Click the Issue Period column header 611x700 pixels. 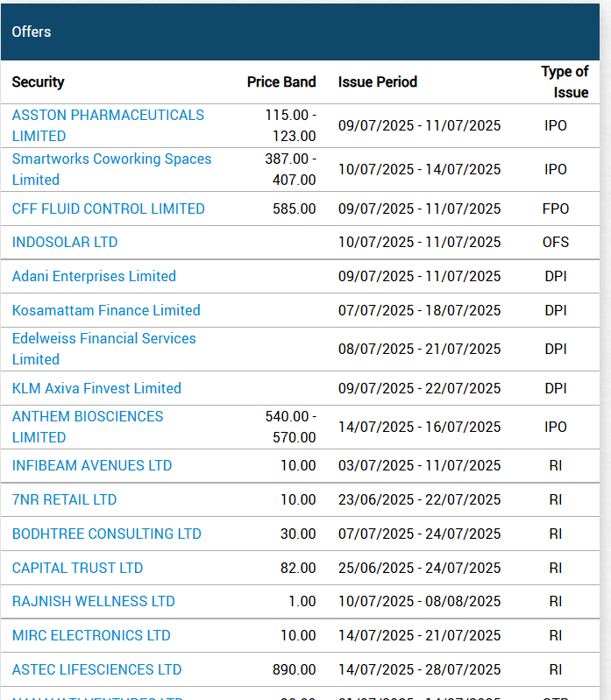[378, 82]
